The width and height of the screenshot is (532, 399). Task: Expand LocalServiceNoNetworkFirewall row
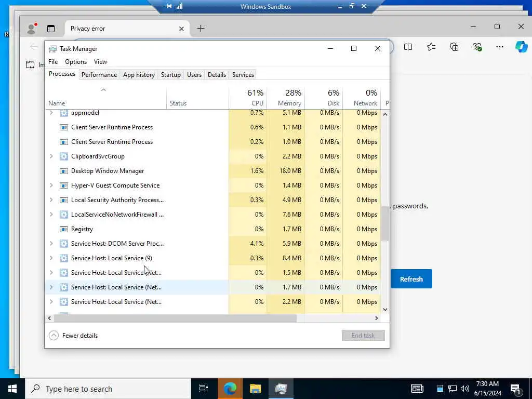coord(51,215)
